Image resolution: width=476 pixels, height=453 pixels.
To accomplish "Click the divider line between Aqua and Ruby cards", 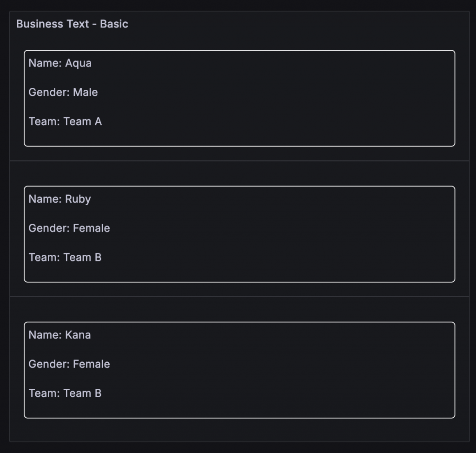I will point(239,161).
